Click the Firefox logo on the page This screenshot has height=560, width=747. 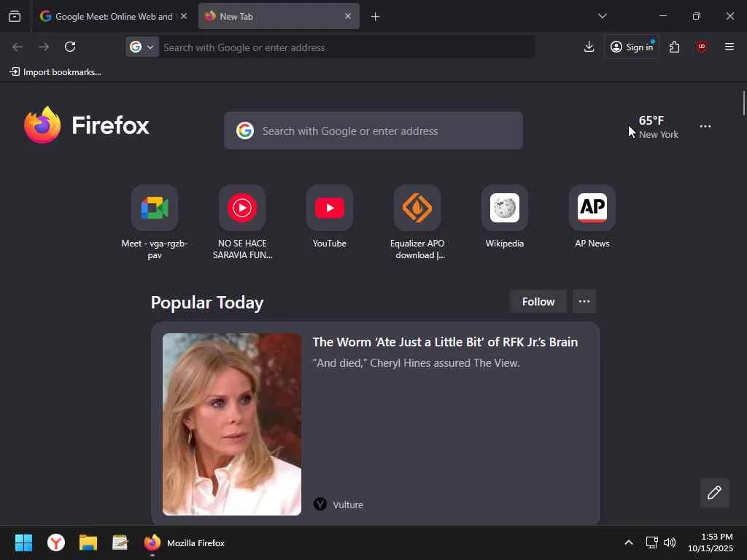(x=87, y=125)
